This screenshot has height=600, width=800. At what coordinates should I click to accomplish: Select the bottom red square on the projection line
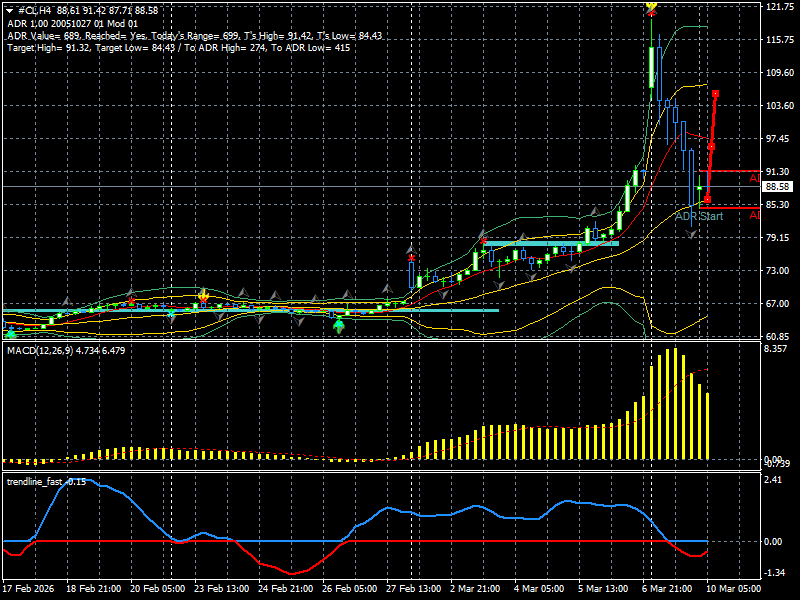[707, 199]
